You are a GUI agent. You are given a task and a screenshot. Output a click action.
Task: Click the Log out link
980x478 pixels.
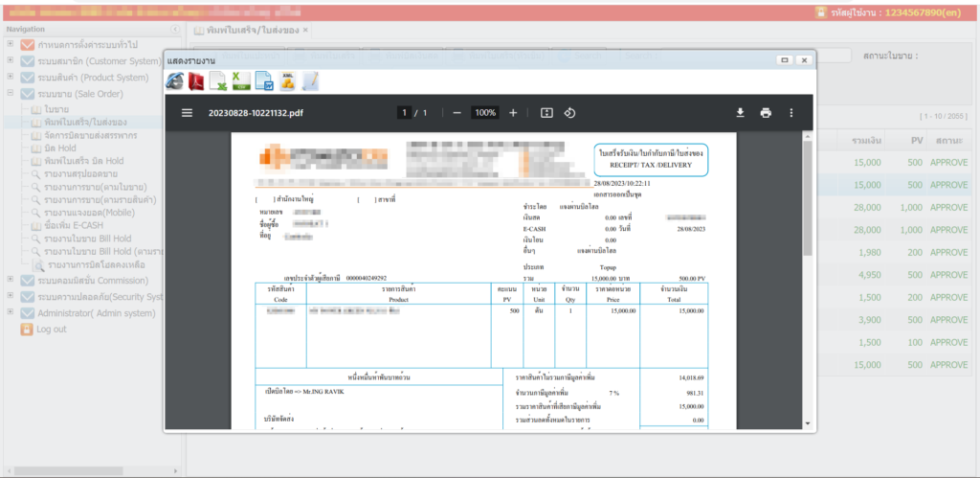[x=52, y=329]
